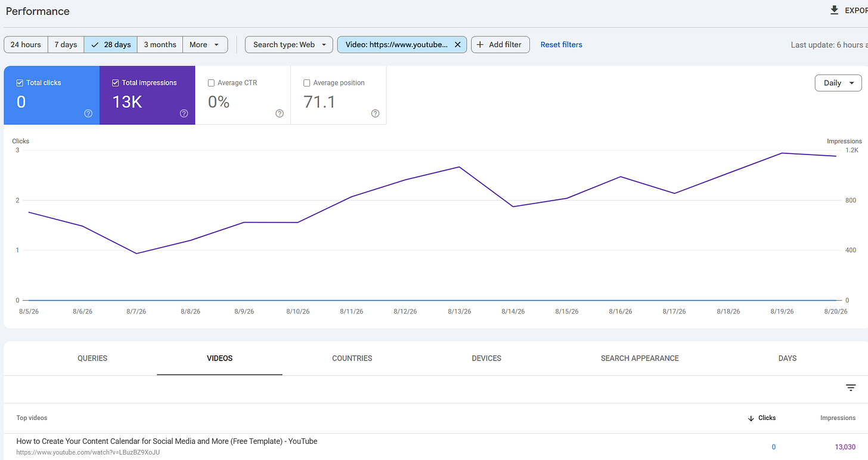Image resolution: width=868 pixels, height=460 pixels.
Task: Enable the Average position checkbox
Action: (x=307, y=83)
